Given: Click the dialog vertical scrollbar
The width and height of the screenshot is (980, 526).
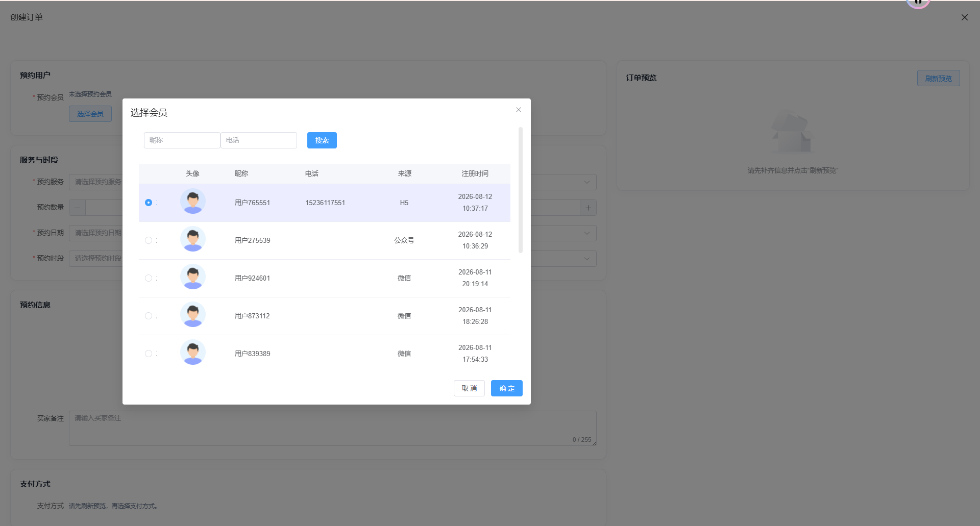Looking at the screenshot, I should point(521,190).
